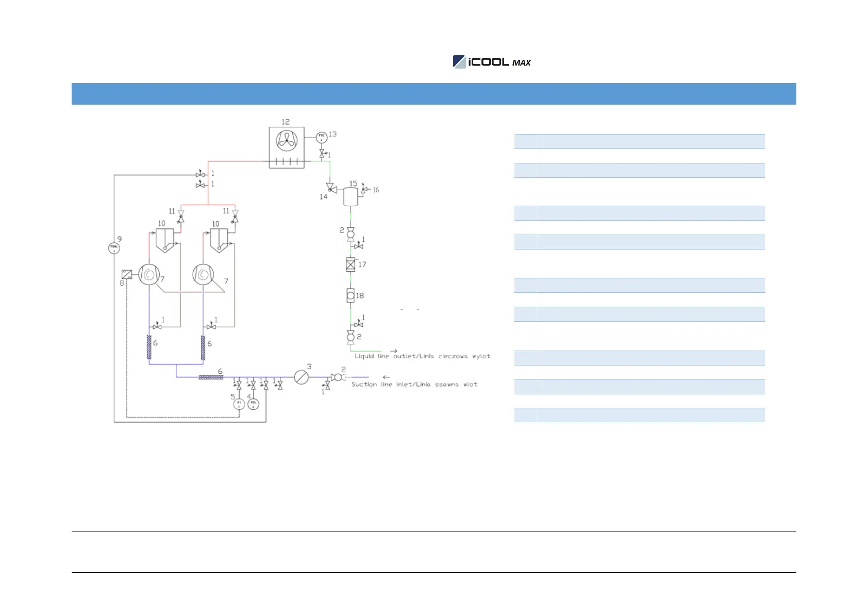This screenshot has width=868, height=614.
Task: Select the right-hand compressor symbol
Action: click(x=203, y=274)
